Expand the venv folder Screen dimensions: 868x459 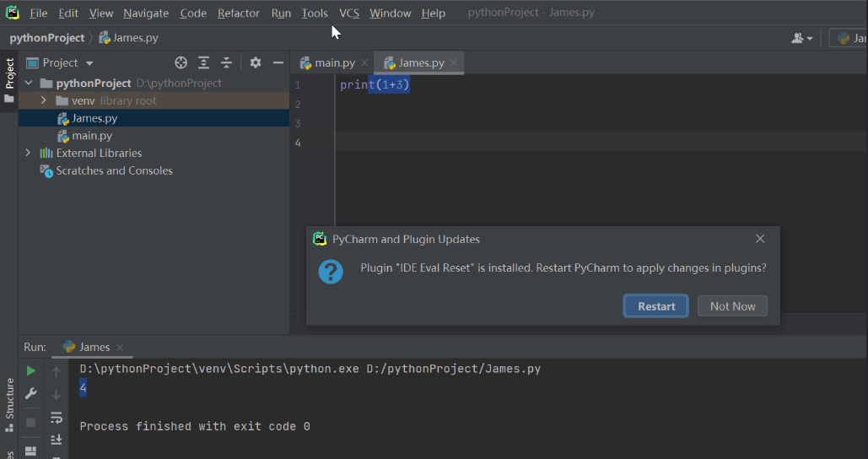(43, 100)
